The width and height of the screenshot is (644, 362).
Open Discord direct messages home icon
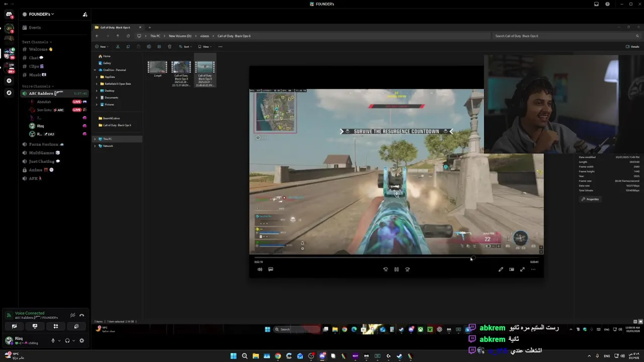pos(9,15)
